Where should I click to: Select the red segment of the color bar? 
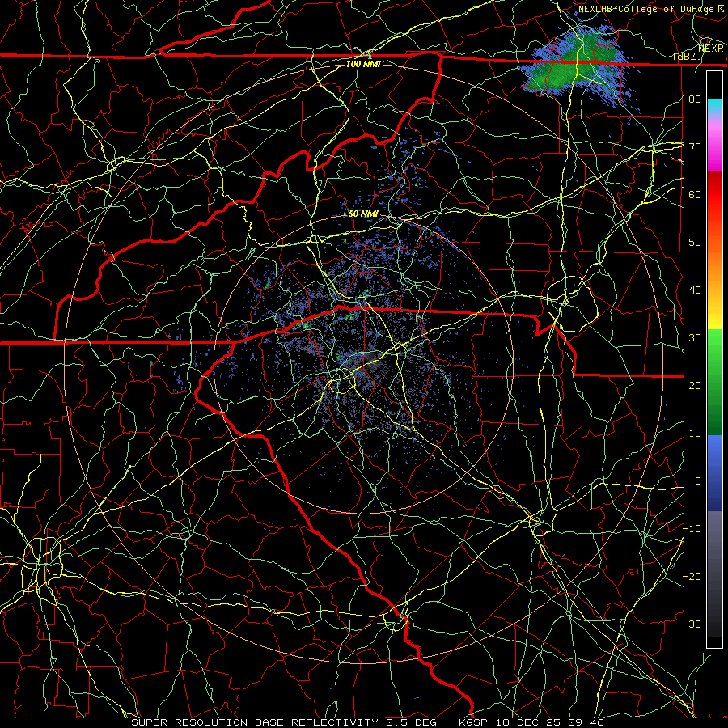point(714,195)
